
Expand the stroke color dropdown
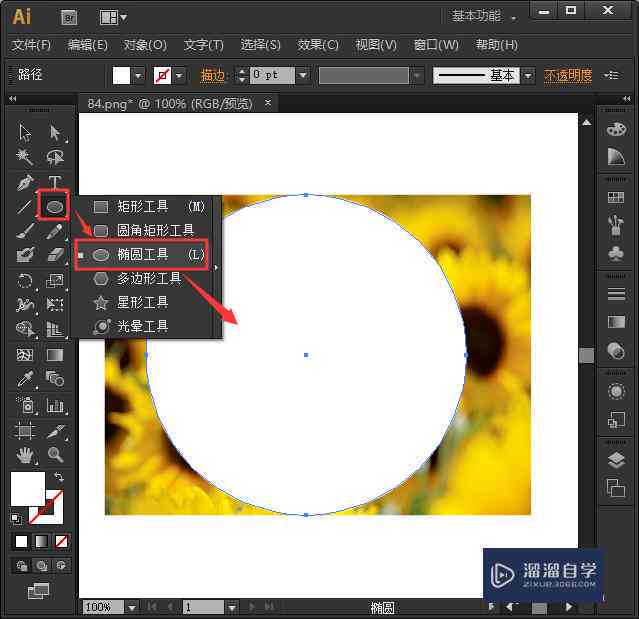pyautogui.click(x=179, y=76)
